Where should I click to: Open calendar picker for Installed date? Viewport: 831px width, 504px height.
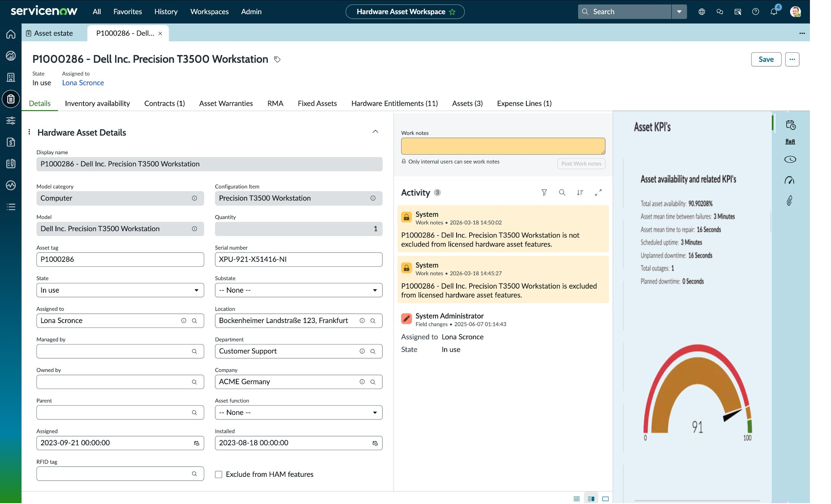375,443
